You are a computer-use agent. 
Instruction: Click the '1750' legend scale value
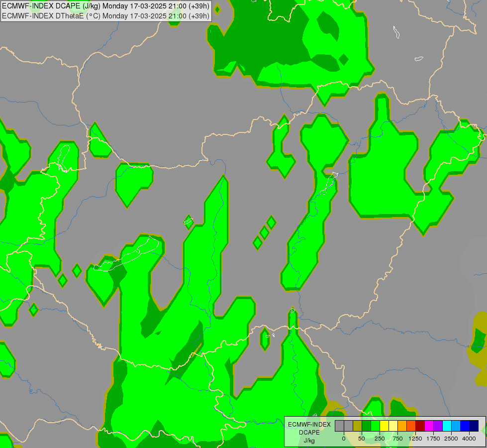click(x=433, y=439)
